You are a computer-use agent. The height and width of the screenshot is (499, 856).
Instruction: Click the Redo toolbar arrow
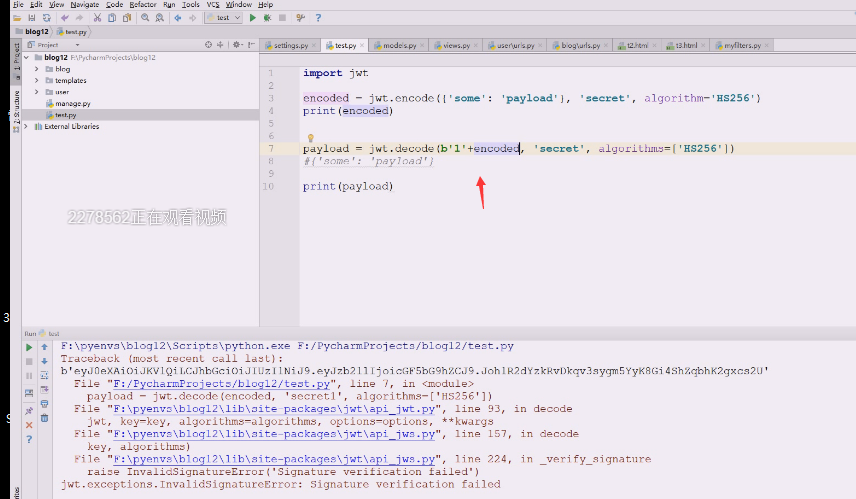(79, 18)
